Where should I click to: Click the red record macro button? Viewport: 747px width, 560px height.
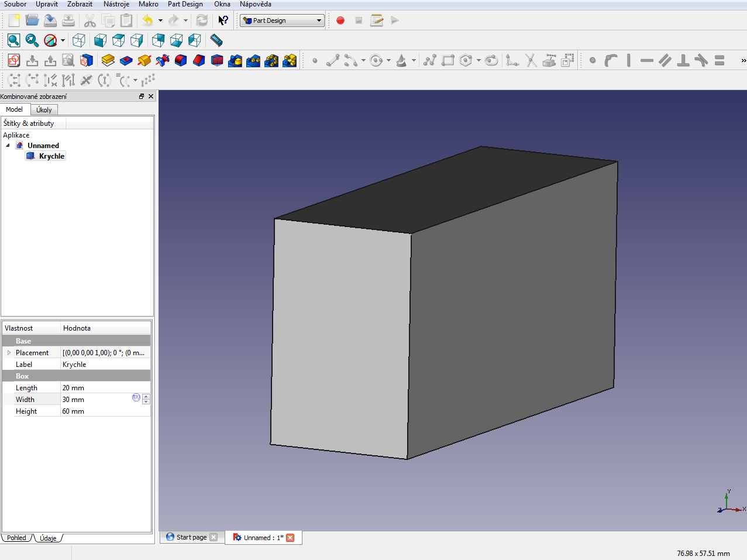click(340, 20)
